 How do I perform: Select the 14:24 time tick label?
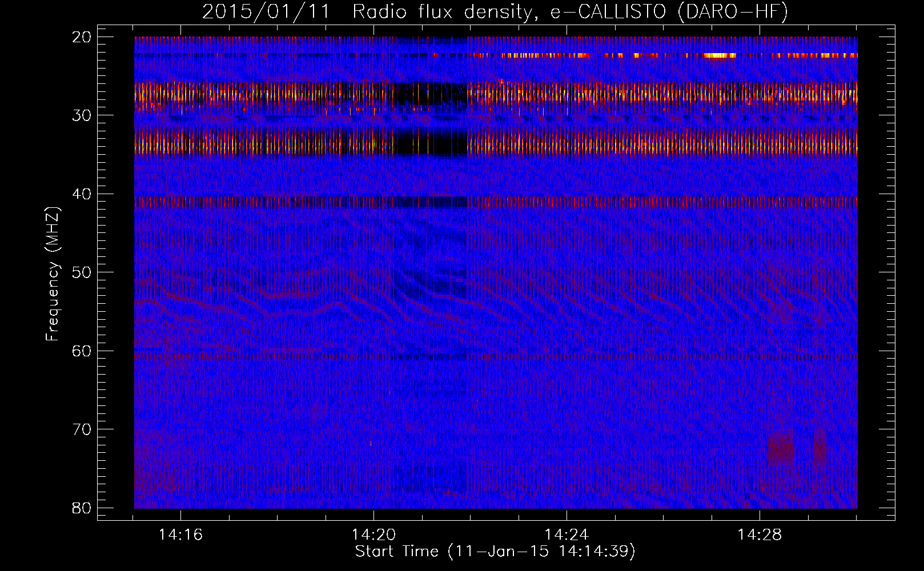(567, 535)
